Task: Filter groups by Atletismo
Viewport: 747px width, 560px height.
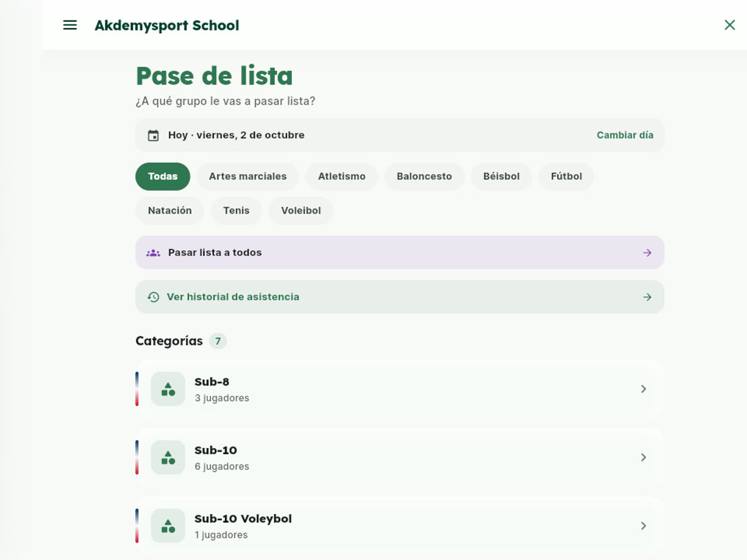Action: [342, 176]
